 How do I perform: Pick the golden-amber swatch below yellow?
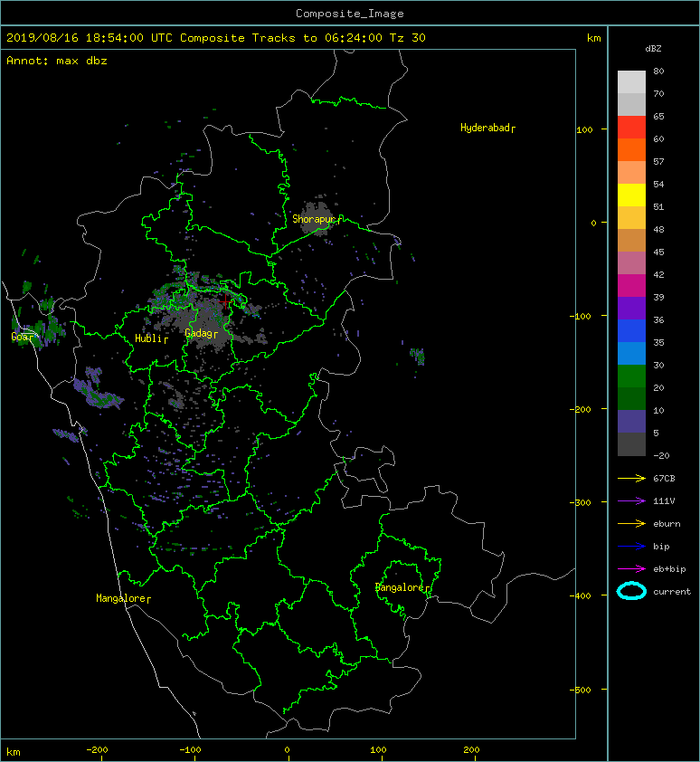coord(631,218)
